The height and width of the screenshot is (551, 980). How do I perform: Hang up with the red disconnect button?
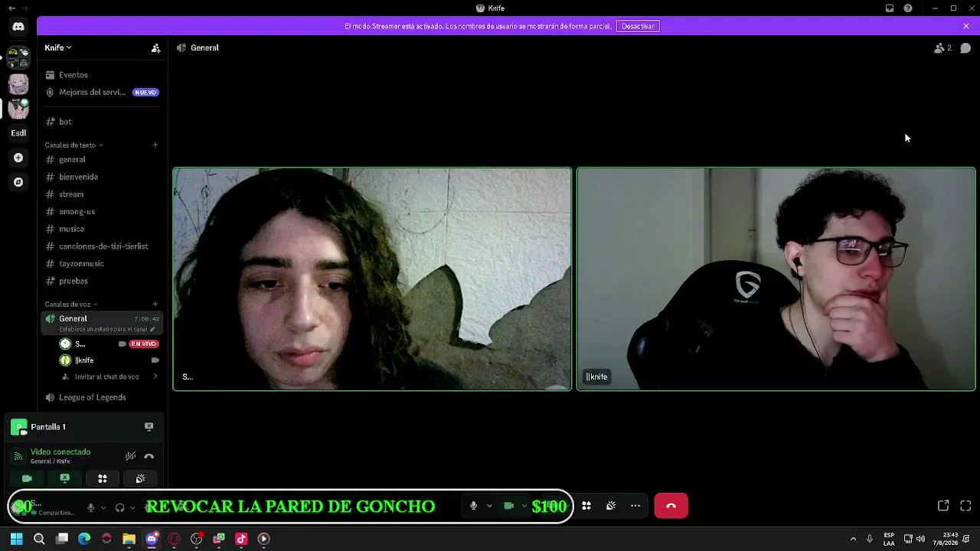pyautogui.click(x=671, y=506)
